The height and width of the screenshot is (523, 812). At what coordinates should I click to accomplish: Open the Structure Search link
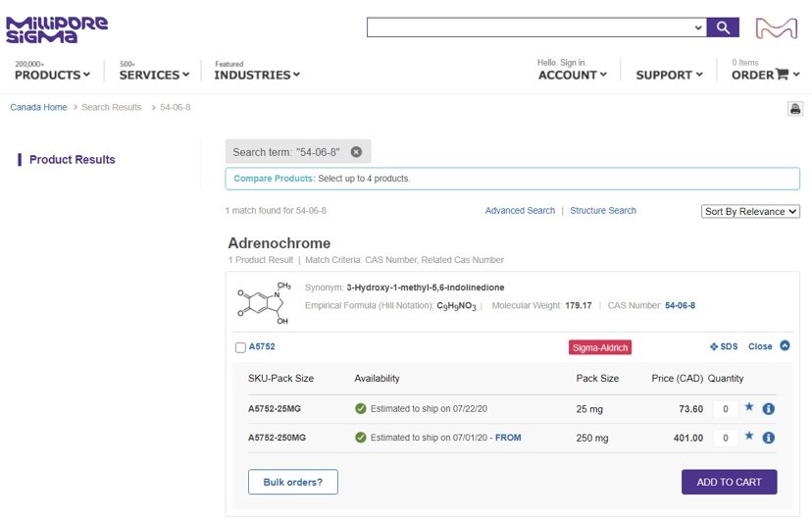point(603,211)
